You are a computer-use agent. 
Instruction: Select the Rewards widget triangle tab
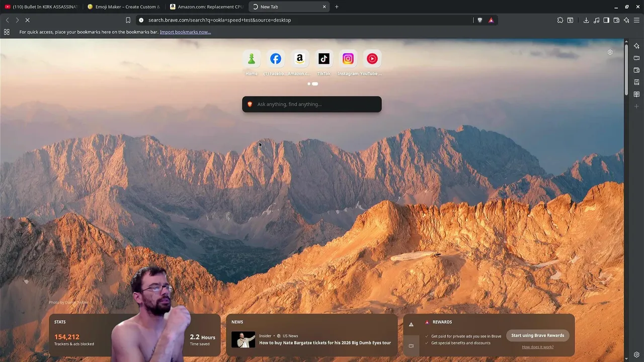pyautogui.click(x=411, y=325)
